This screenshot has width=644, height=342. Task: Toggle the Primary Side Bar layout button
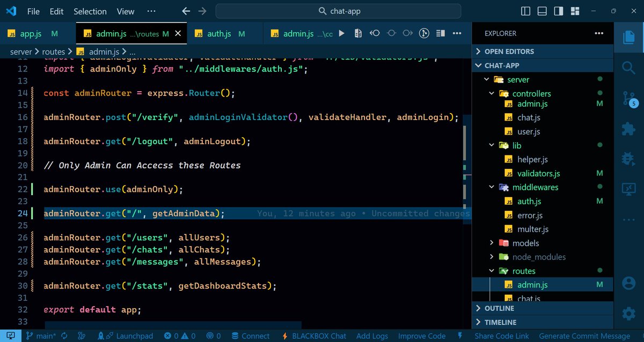(x=526, y=11)
